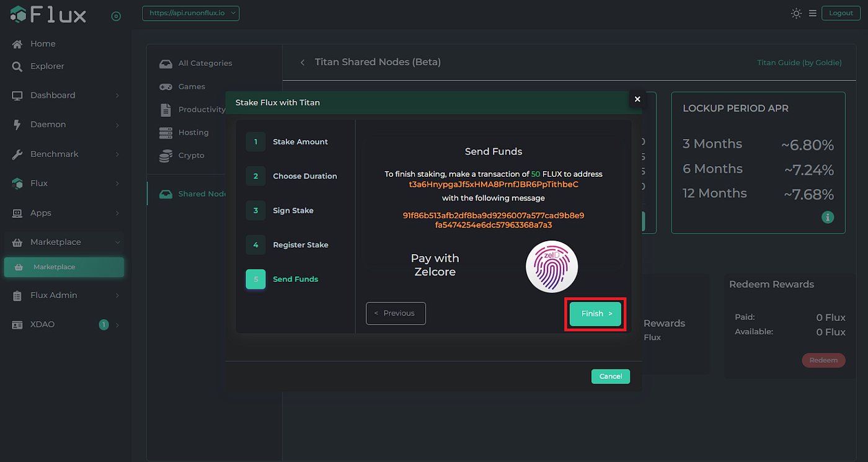The height and width of the screenshot is (462, 868).
Task: Click the Redeem button
Action: pos(823,360)
